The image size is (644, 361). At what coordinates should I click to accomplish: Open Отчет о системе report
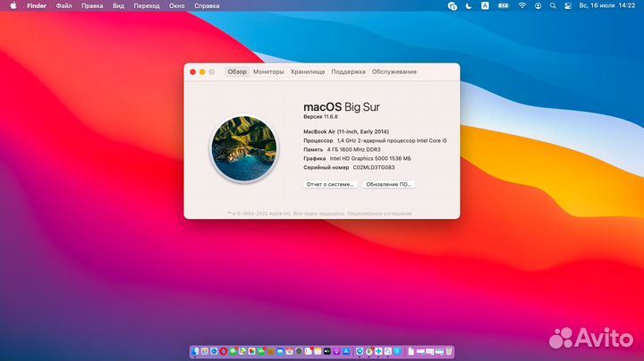click(x=330, y=184)
